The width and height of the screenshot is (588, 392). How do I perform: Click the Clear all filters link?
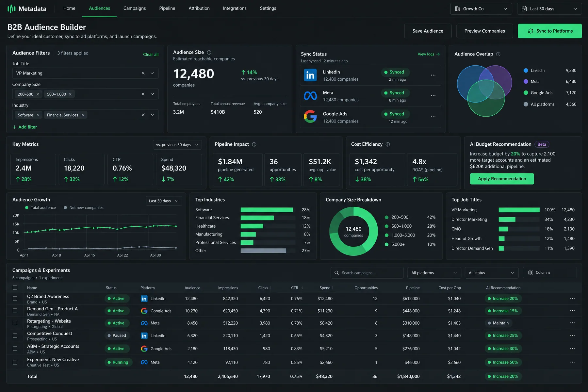[151, 55]
